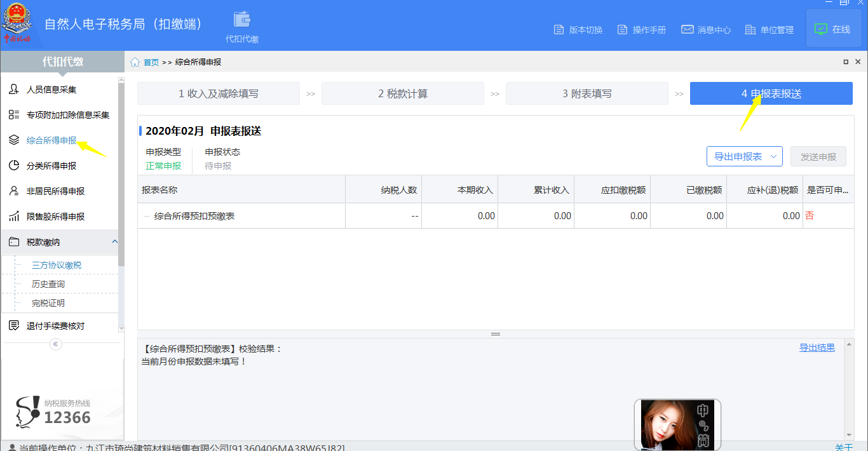Switch to step 3 附表填写
This screenshot has height=451, width=868.
[587, 93]
